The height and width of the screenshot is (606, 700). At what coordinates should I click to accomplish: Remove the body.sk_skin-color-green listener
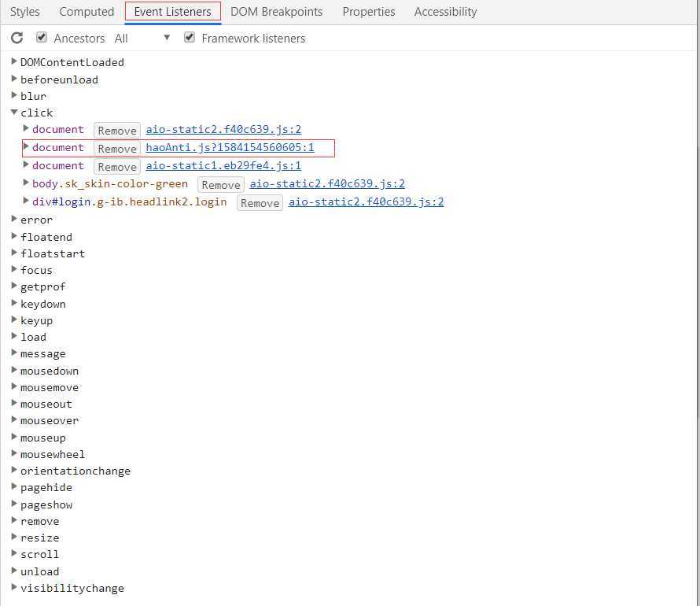click(x=220, y=184)
